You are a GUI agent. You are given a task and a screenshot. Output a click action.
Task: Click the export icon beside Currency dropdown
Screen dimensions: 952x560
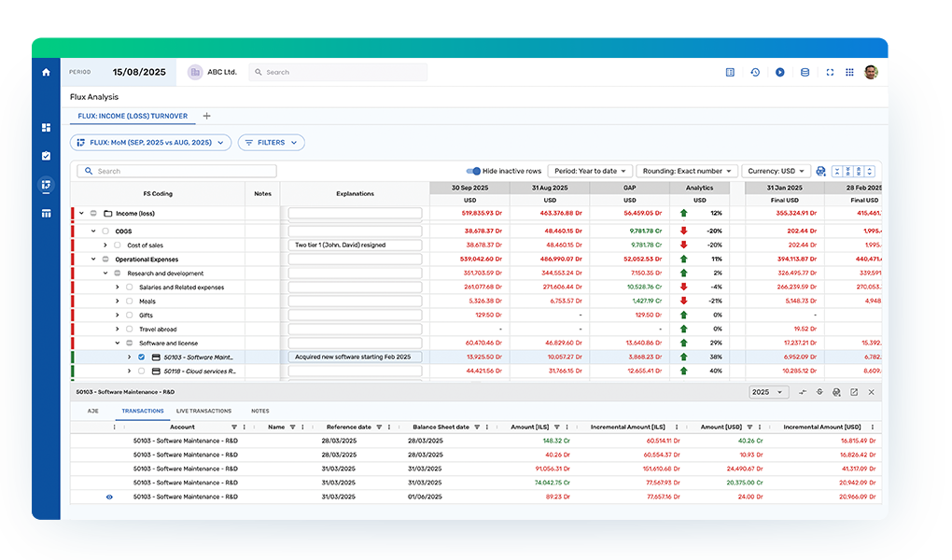tap(820, 172)
